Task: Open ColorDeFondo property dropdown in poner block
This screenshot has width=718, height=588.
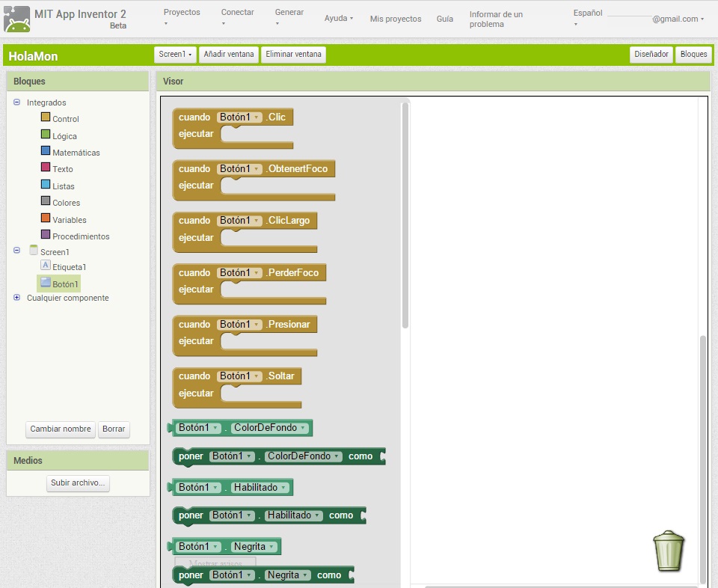Action: tap(303, 456)
